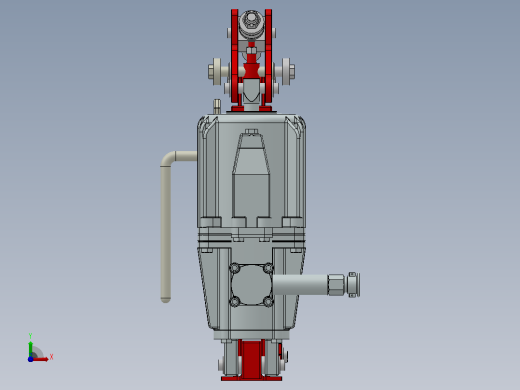Select the rounded flange cover plate center

(252, 285)
